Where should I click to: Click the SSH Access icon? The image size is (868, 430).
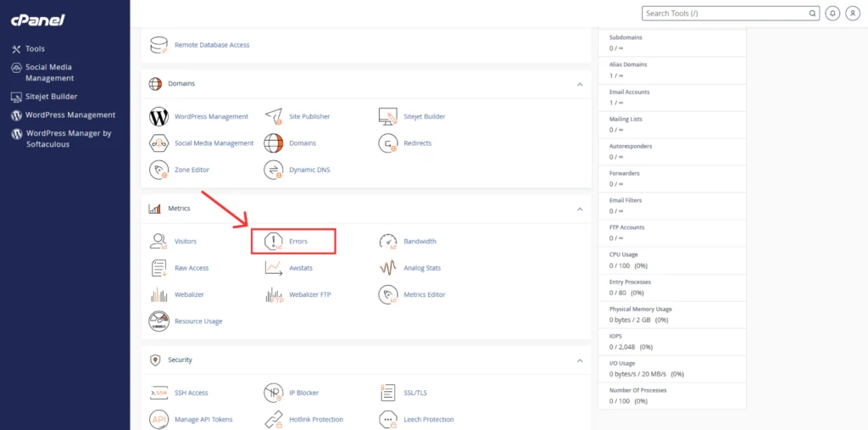(159, 393)
